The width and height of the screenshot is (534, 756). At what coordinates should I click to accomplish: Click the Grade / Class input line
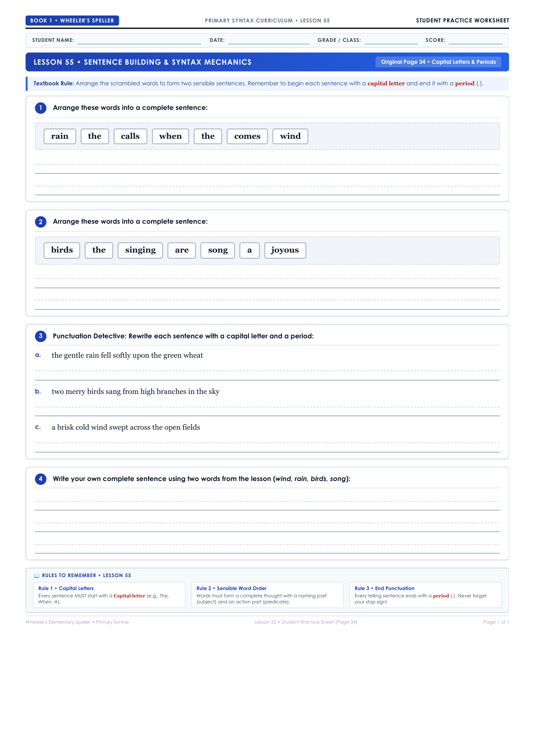(x=391, y=41)
